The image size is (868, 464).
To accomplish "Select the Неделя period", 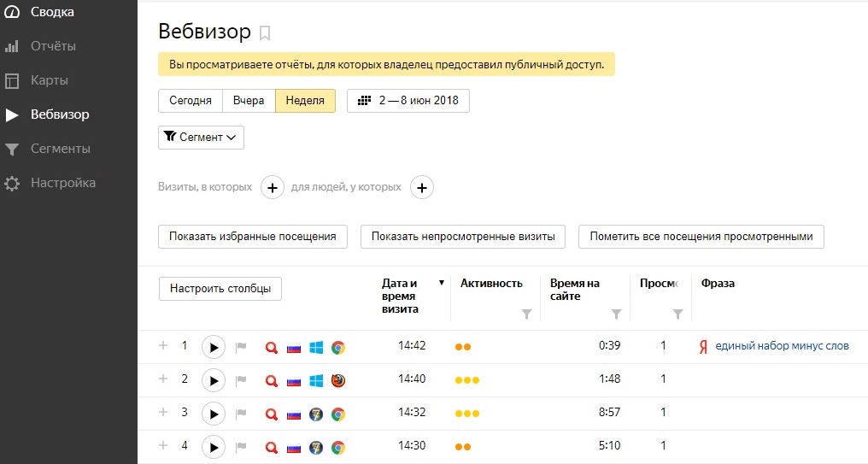I will 305,101.
